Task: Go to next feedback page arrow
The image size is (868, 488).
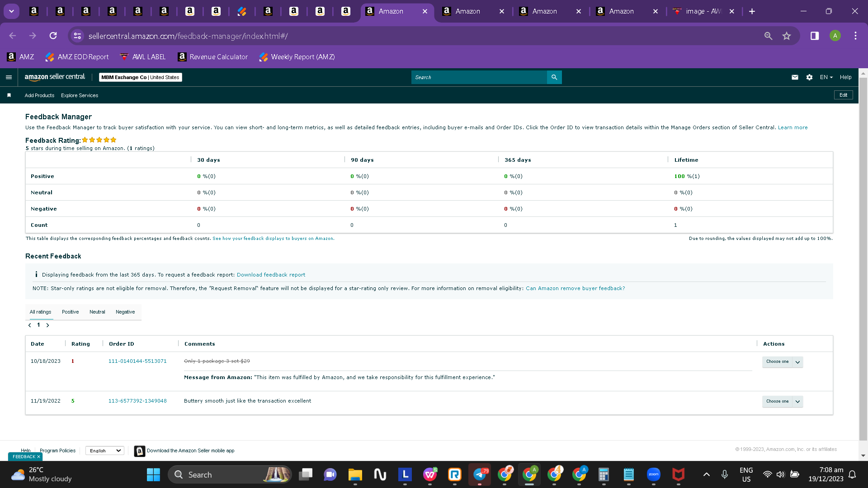Action: 47,325
